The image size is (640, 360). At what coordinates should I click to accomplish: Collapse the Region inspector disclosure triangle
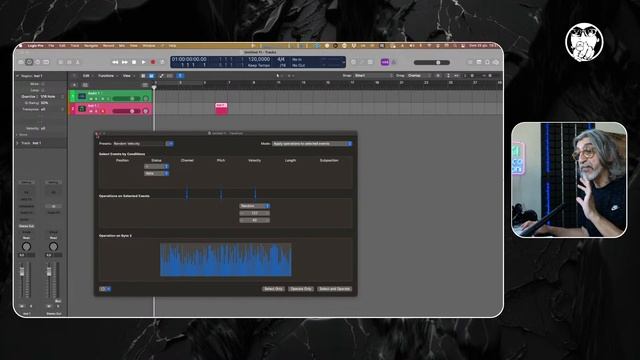(17, 76)
